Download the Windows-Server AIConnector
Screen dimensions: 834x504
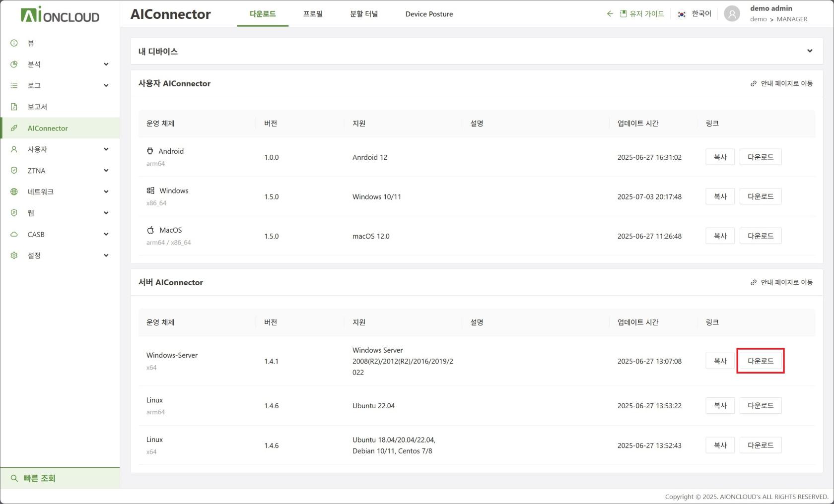760,361
